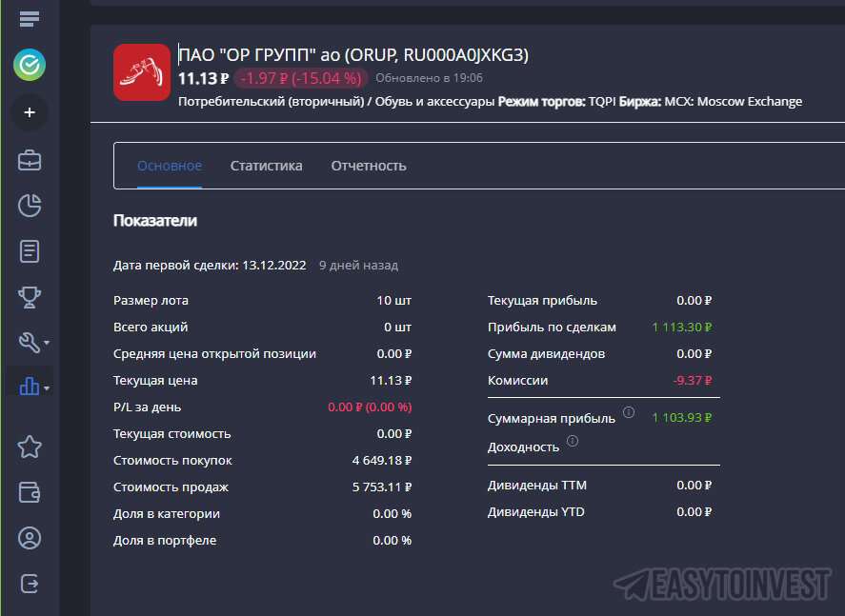The width and height of the screenshot is (845, 616).
Task: Open the wallet accounts section
Action: (x=30, y=492)
